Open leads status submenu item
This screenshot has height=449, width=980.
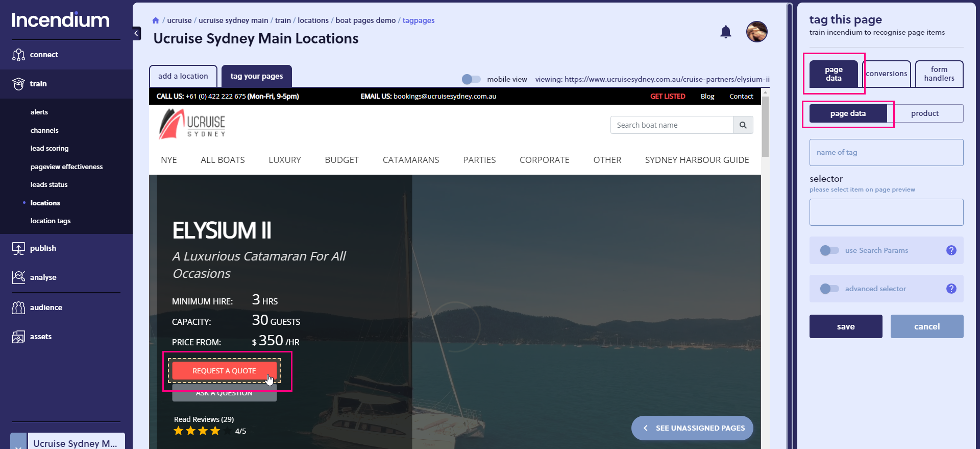coord(49,184)
